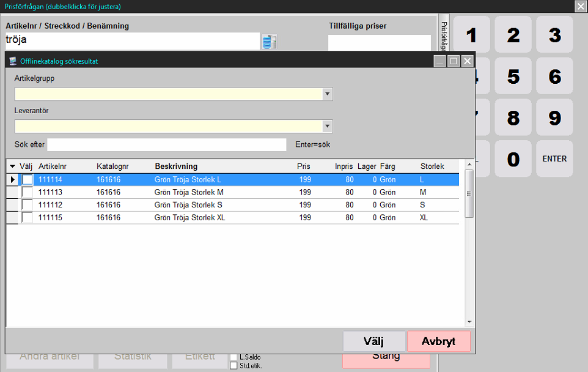Check the Välj box for Grön Tröja Storlek XL

pyautogui.click(x=28, y=218)
